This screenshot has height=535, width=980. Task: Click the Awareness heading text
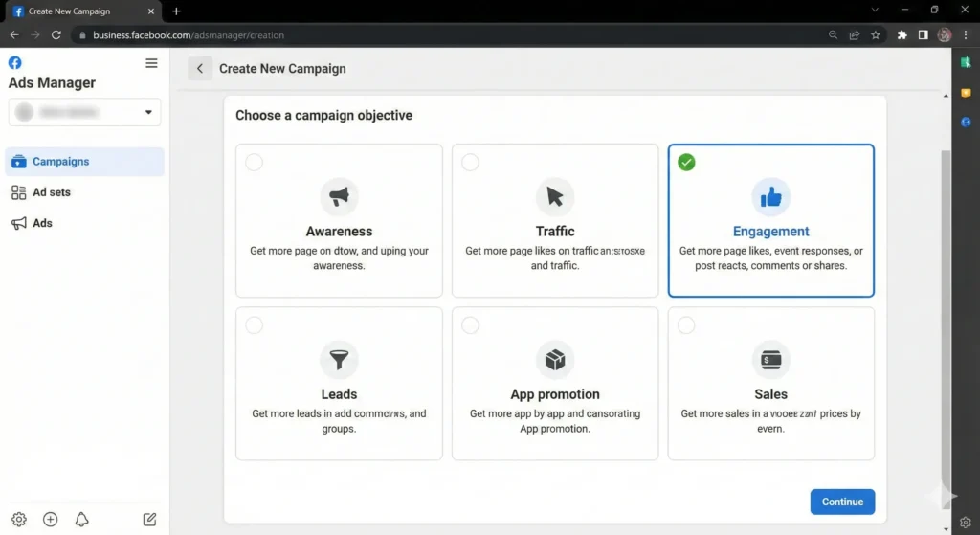[x=339, y=232]
